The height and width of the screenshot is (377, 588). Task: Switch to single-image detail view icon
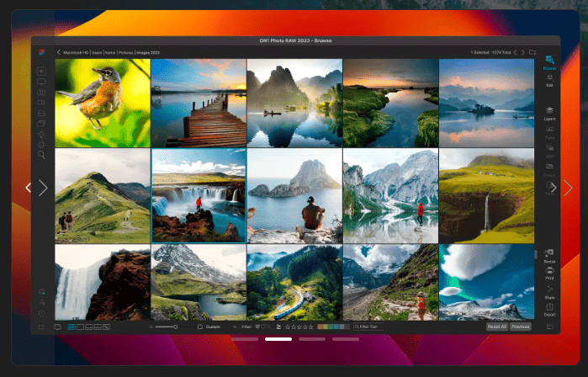click(x=80, y=327)
